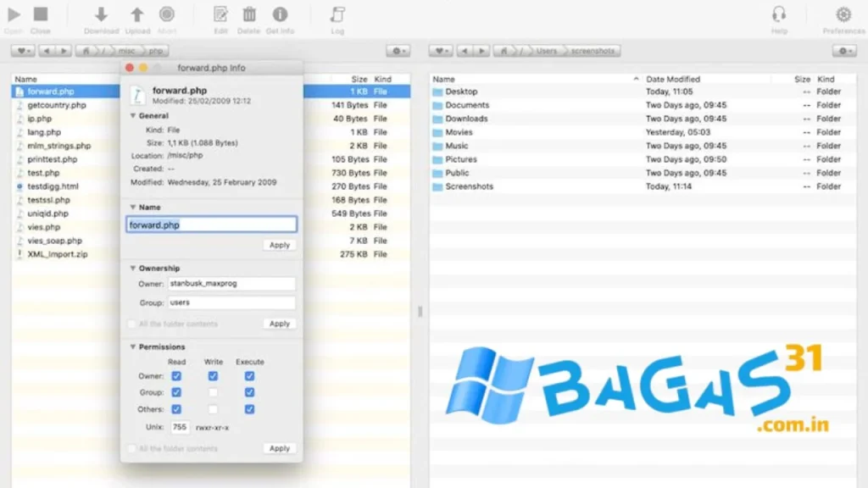Click the Edit toolbar icon

220,15
